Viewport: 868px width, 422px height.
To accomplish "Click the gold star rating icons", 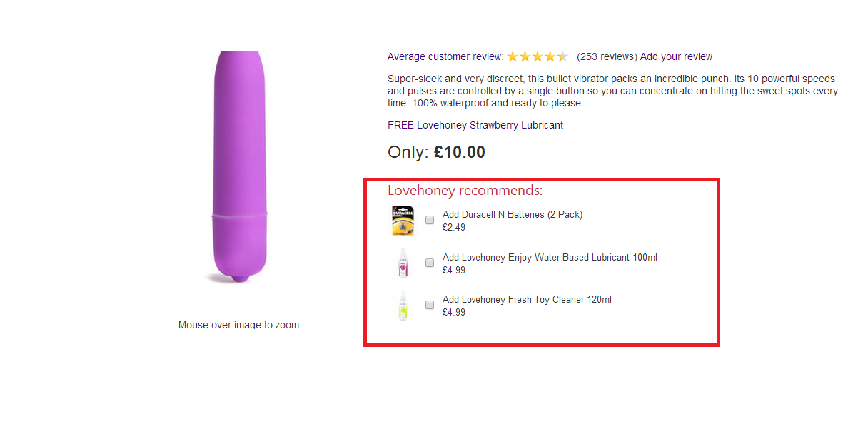I will 538,57.
